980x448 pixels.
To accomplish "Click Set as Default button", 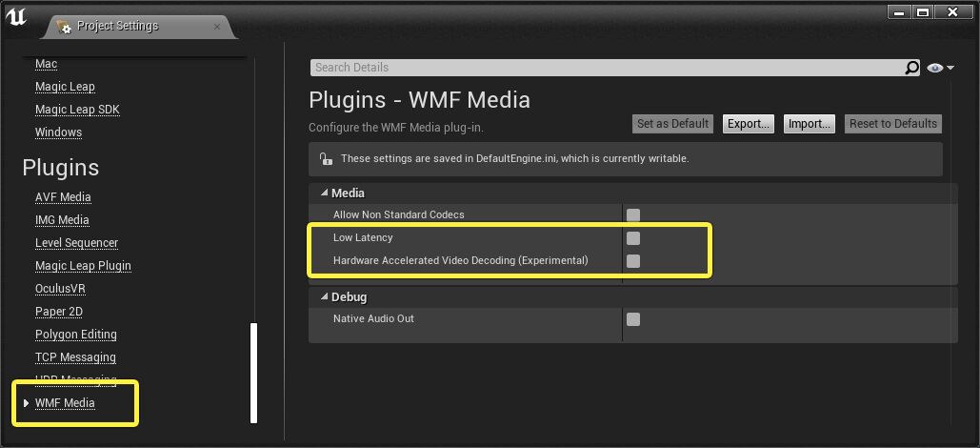I will coord(672,124).
